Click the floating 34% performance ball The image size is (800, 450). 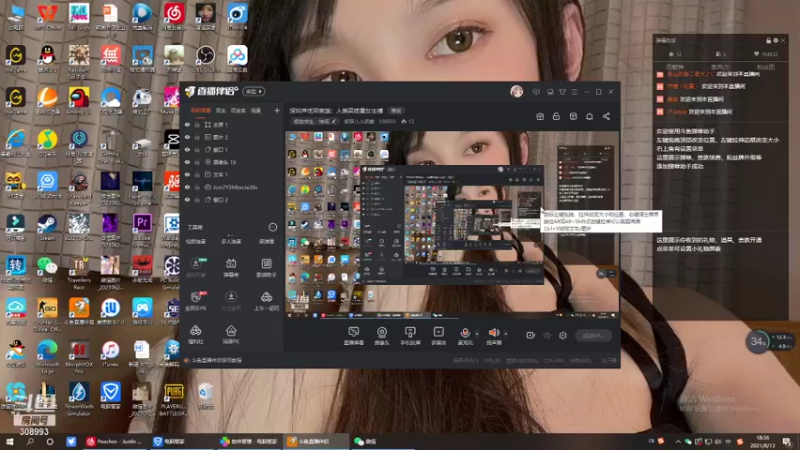pyautogui.click(x=758, y=341)
